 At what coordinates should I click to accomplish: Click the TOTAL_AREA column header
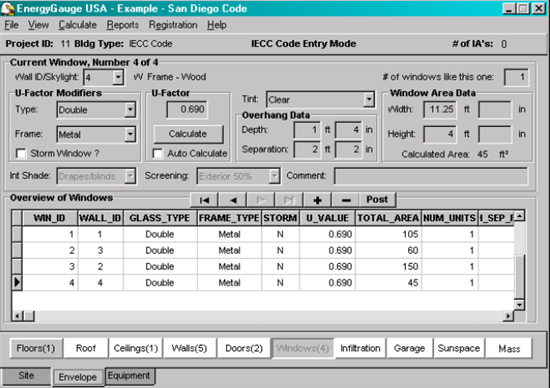(x=388, y=218)
